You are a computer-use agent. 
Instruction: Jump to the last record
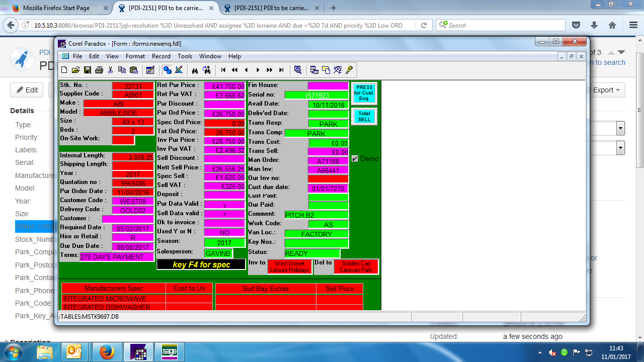[x=281, y=70]
